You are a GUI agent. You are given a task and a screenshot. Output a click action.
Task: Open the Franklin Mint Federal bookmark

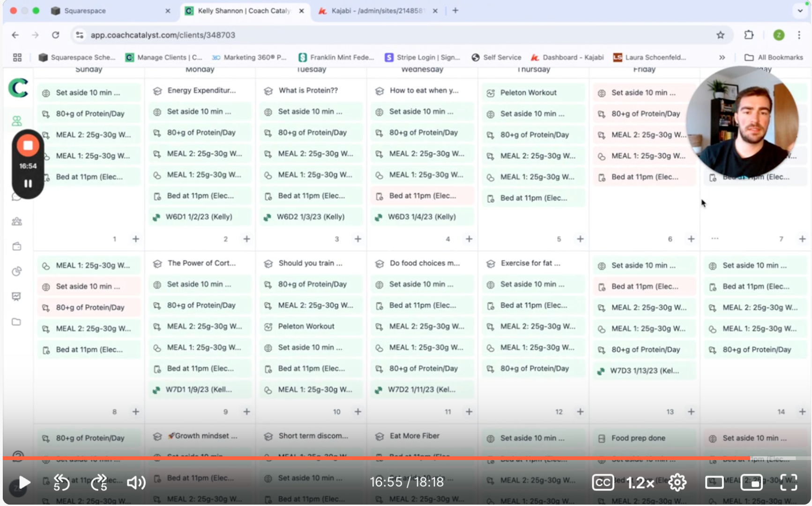click(336, 57)
